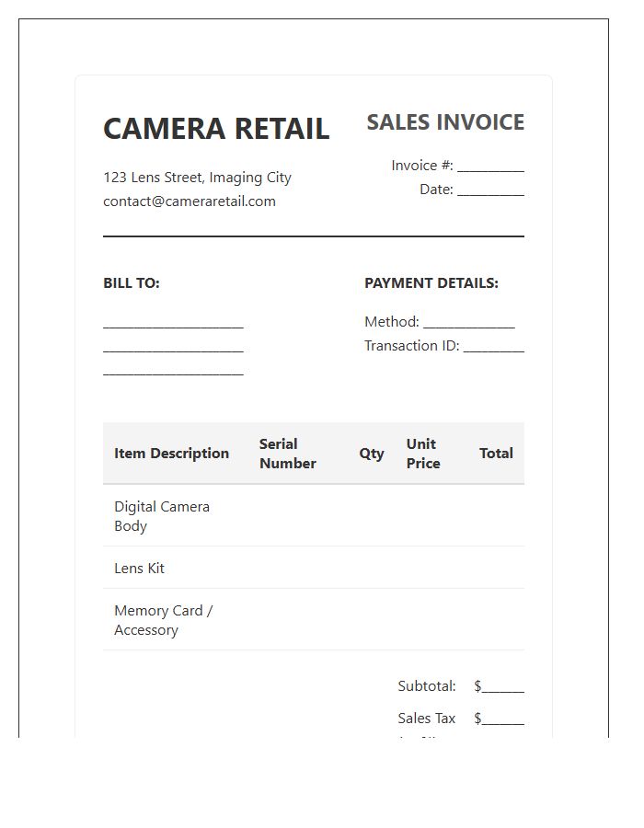Click the PAYMENT DETAILS: label
The image size is (644, 828).
pos(431,283)
